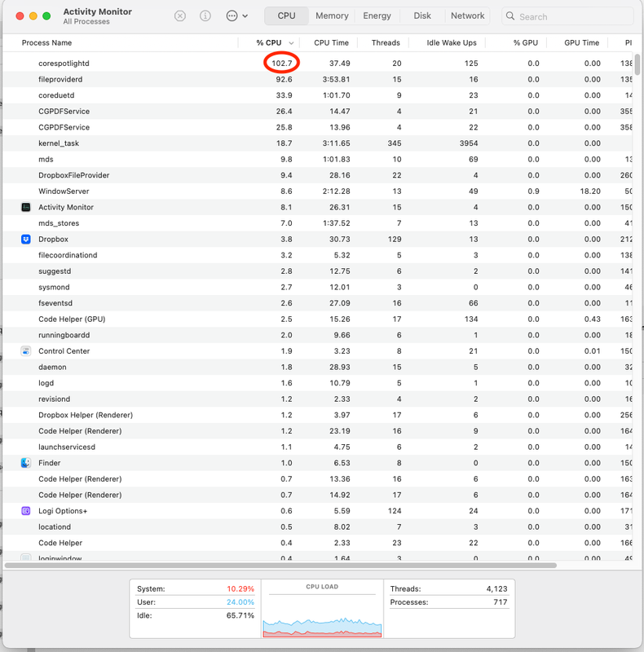Select the kernel_task process
The height and width of the screenshot is (652, 644).
(318, 143)
